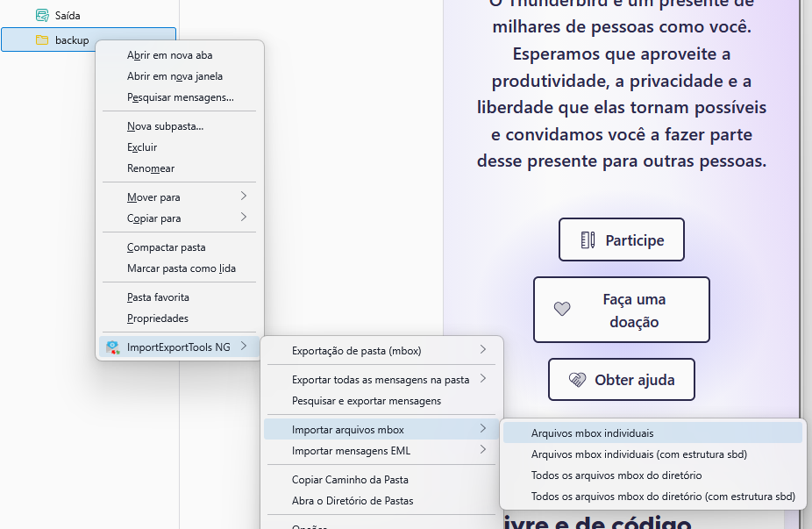The image size is (812, 529).
Task: Click the ImportExportTools NG add-on icon
Action: tap(113, 347)
